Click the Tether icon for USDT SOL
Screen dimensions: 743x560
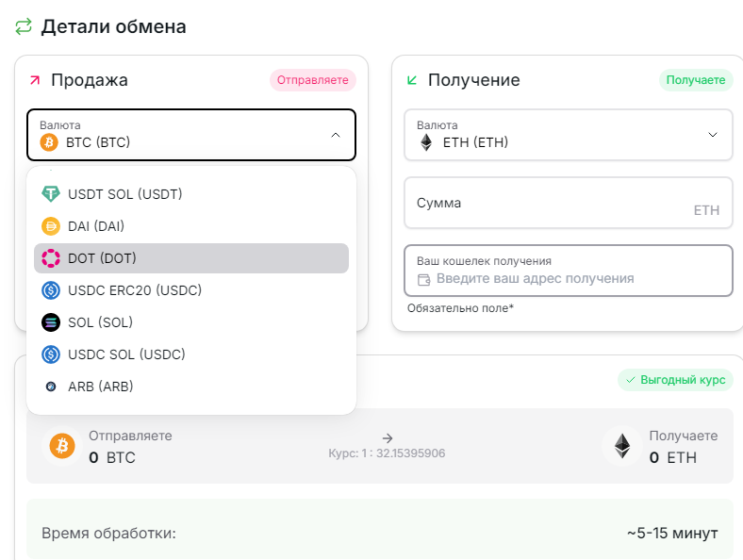[x=51, y=194]
